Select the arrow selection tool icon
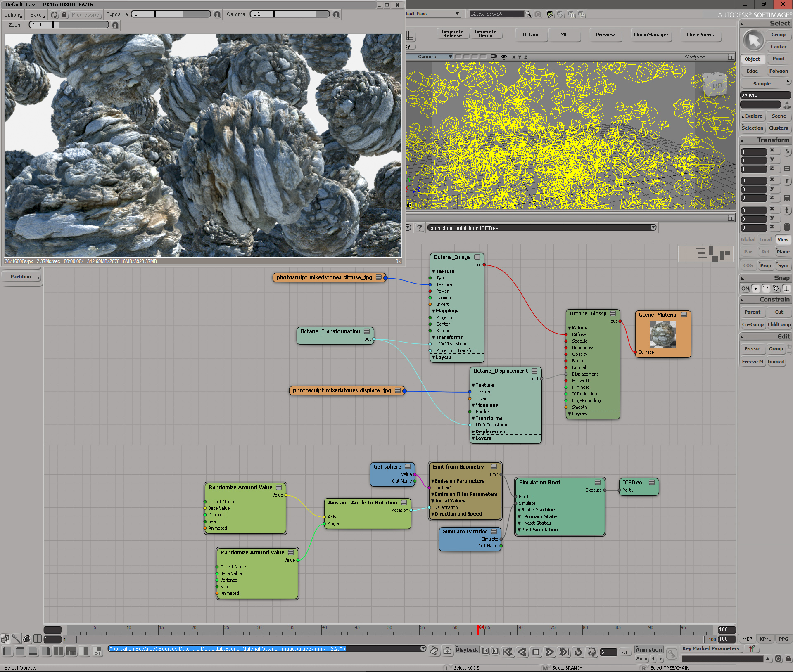Image resolution: width=793 pixels, height=672 pixels. (754, 40)
